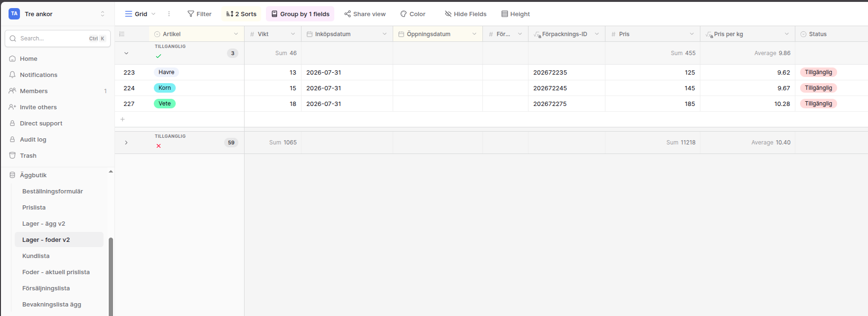This screenshot has width=868, height=316.
Task: Click the Share view button
Action: coord(365,14)
